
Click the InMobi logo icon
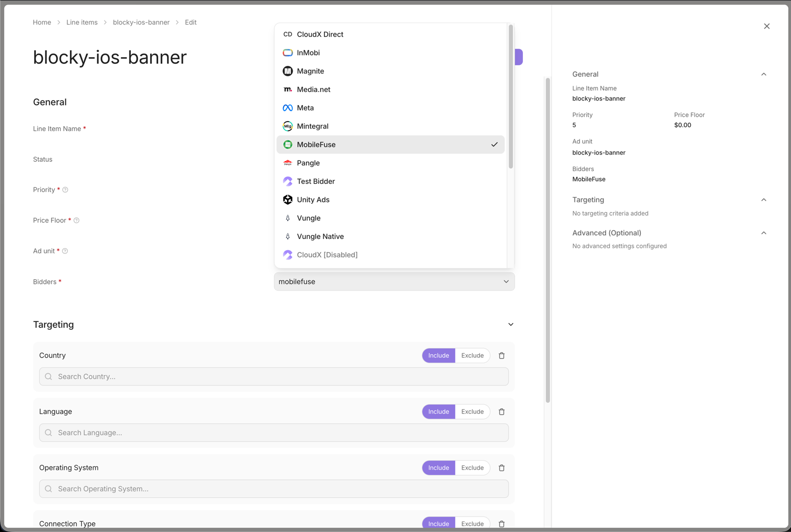click(287, 53)
